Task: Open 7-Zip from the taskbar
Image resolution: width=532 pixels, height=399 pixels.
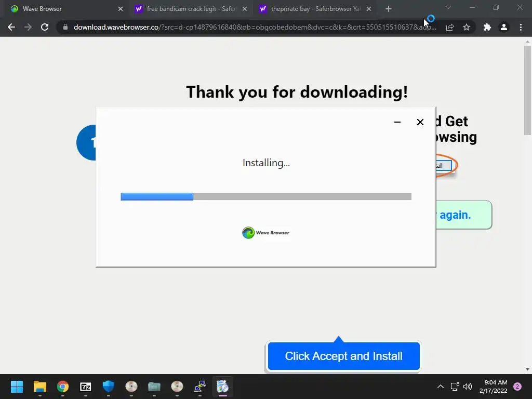Action: coord(86,387)
